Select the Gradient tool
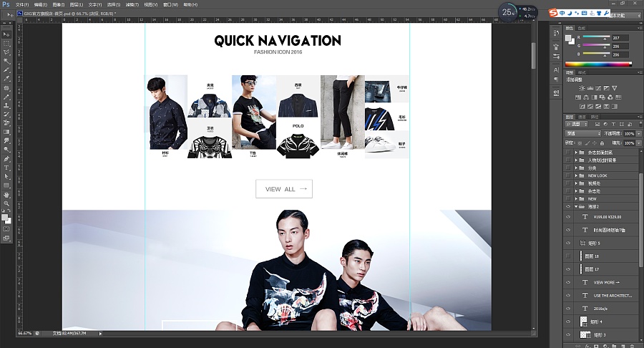This screenshot has width=644, height=348. tap(6, 132)
